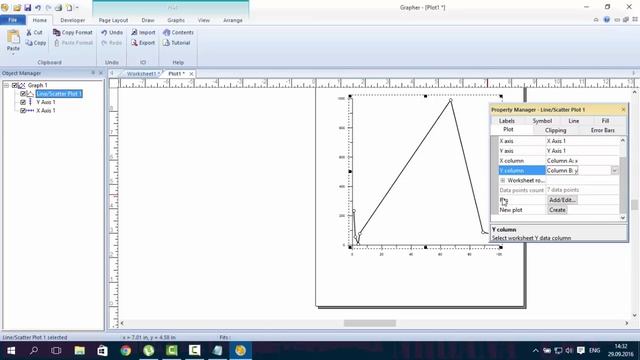The height and width of the screenshot is (360, 640).
Task: Toggle Line/Scatter Plot 1 visibility checkbox
Action: (23, 94)
